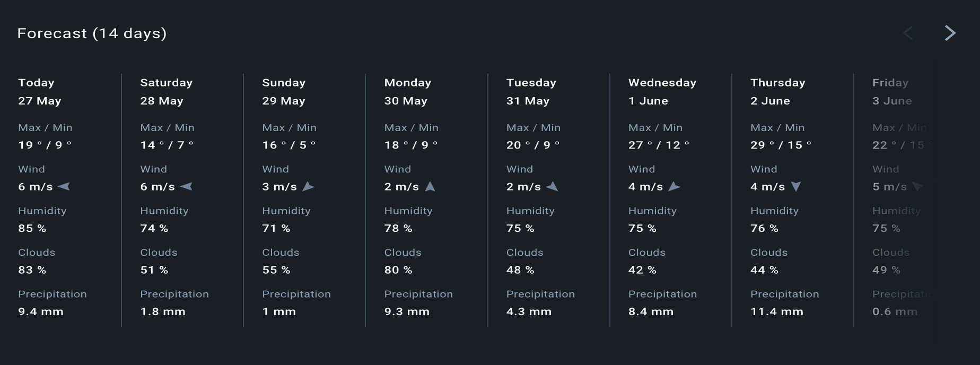Click Thursday's 11.4 mm precipitation value
The height and width of the screenshot is (365, 980).
click(777, 312)
